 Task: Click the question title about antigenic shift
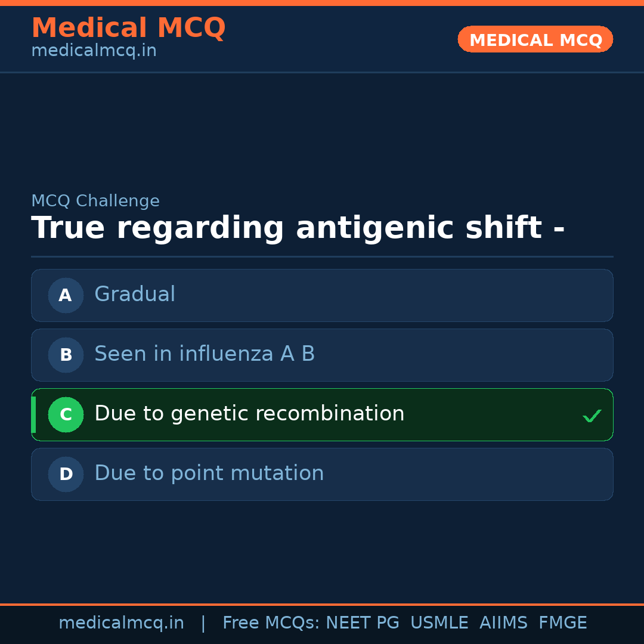coord(298,228)
